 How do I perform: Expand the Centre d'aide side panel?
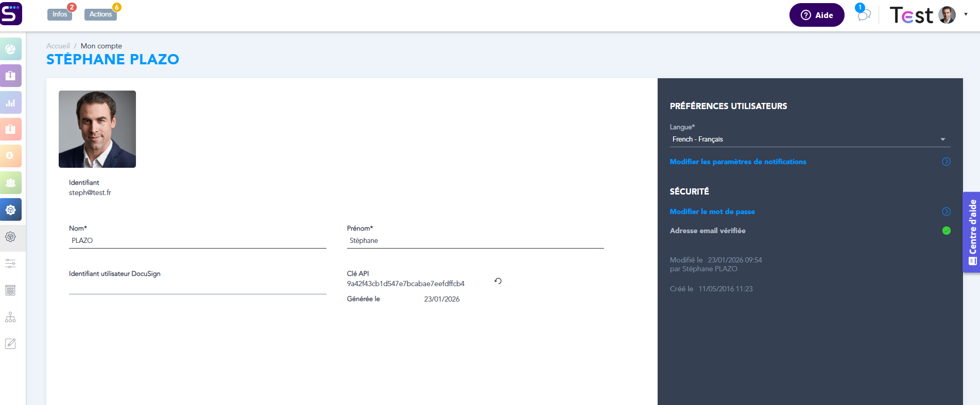(x=972, y=232)
